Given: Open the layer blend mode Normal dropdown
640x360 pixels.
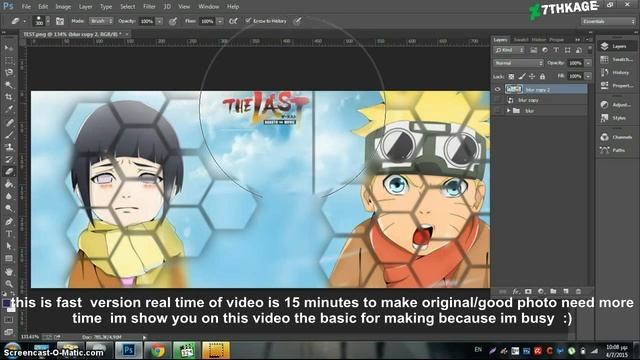Looking at the screenshot, I should 518,63.
